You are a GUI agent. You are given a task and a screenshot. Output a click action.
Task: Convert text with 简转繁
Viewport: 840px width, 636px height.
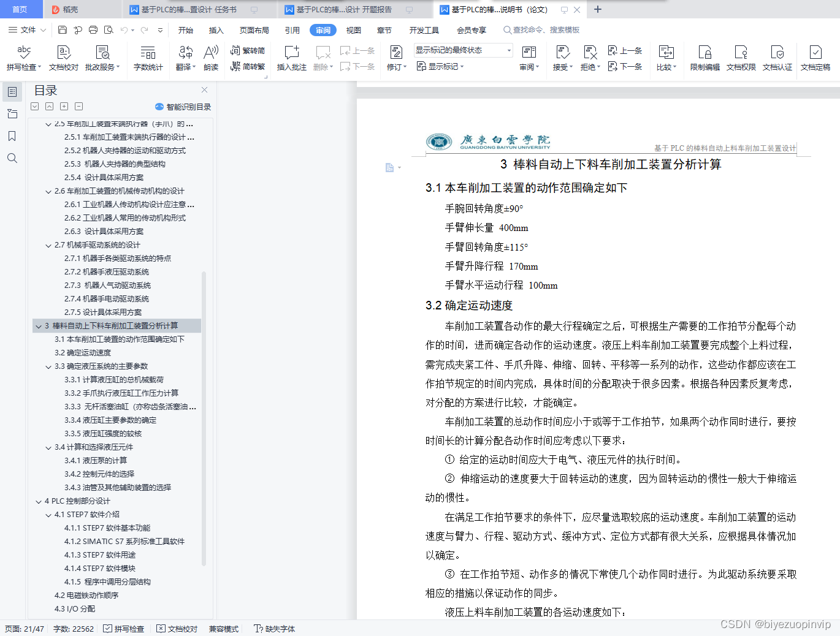point(248,66)
